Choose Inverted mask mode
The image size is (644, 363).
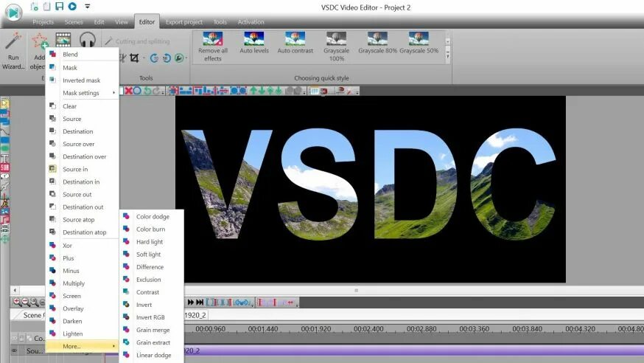click(82, 80)
